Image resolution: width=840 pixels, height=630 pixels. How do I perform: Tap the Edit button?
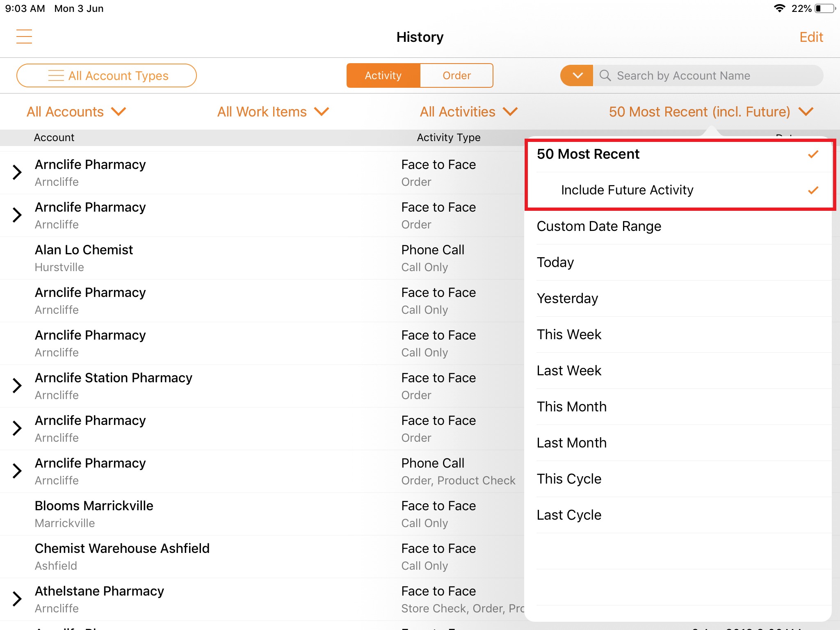pos(811,37)
